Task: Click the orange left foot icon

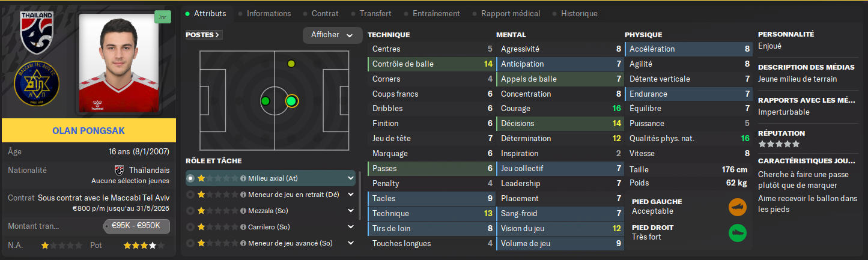Action: click(737, 207)
